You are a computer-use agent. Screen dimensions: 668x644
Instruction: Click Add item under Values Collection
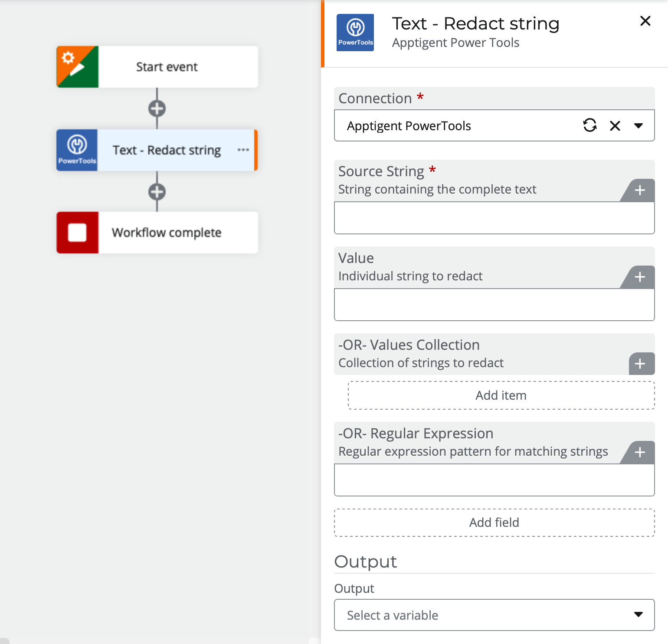(x=501, y=395)
